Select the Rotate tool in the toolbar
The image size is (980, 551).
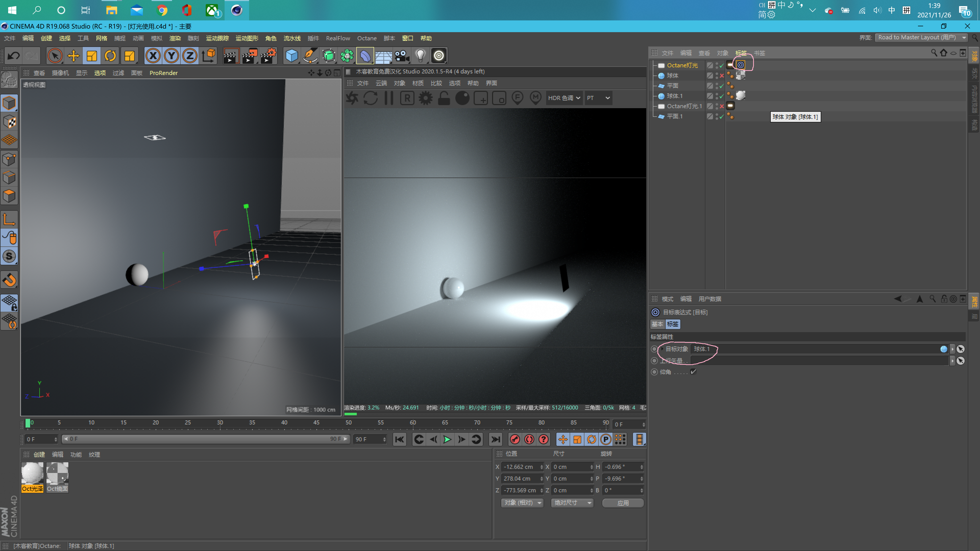110,56
